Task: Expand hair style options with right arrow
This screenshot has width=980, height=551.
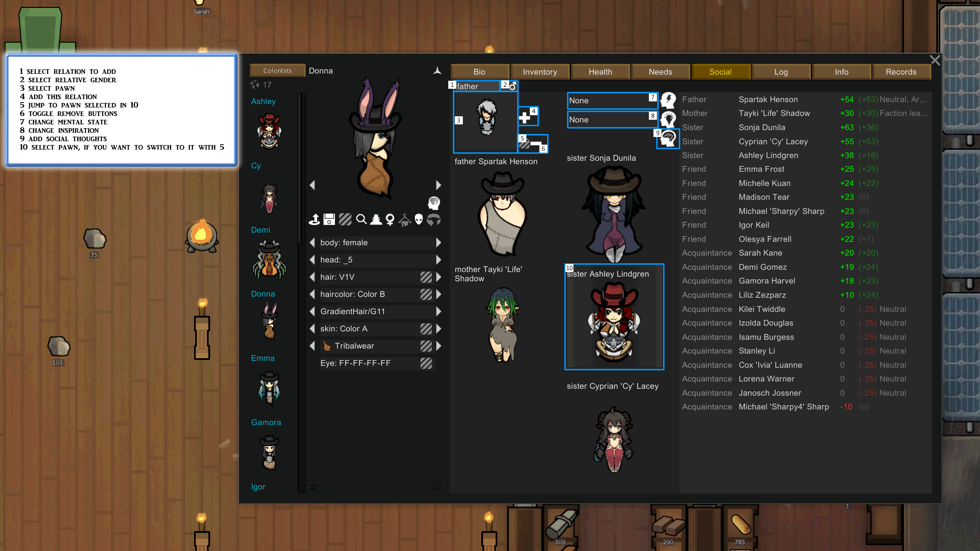Action: point(438,277)
